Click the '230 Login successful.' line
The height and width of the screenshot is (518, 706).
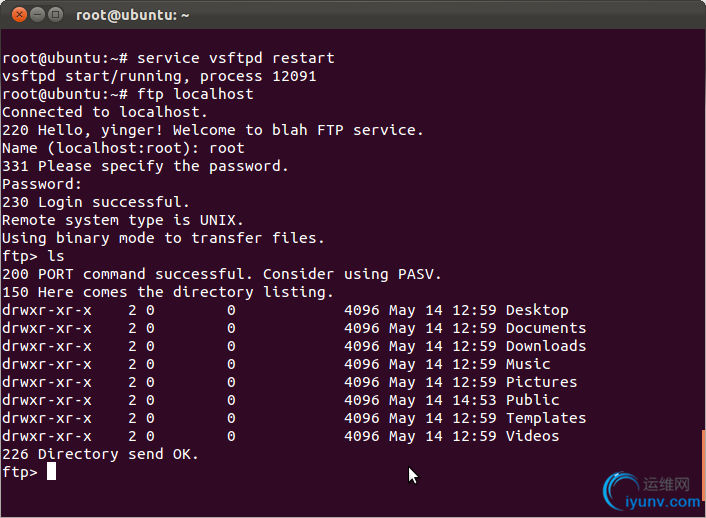click(95, 202)
